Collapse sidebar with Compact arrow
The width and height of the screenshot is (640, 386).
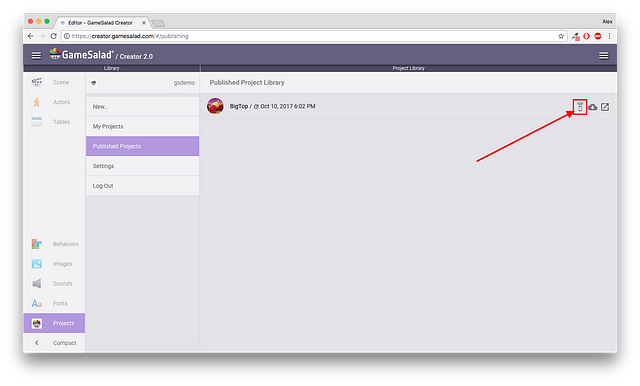coord(37,343)
